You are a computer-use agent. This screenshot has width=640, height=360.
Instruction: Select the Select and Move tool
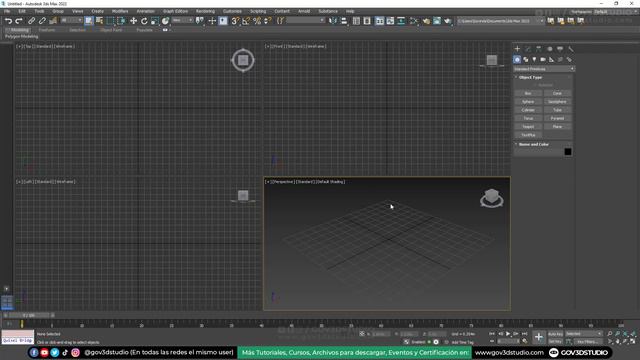click(133, 21)
